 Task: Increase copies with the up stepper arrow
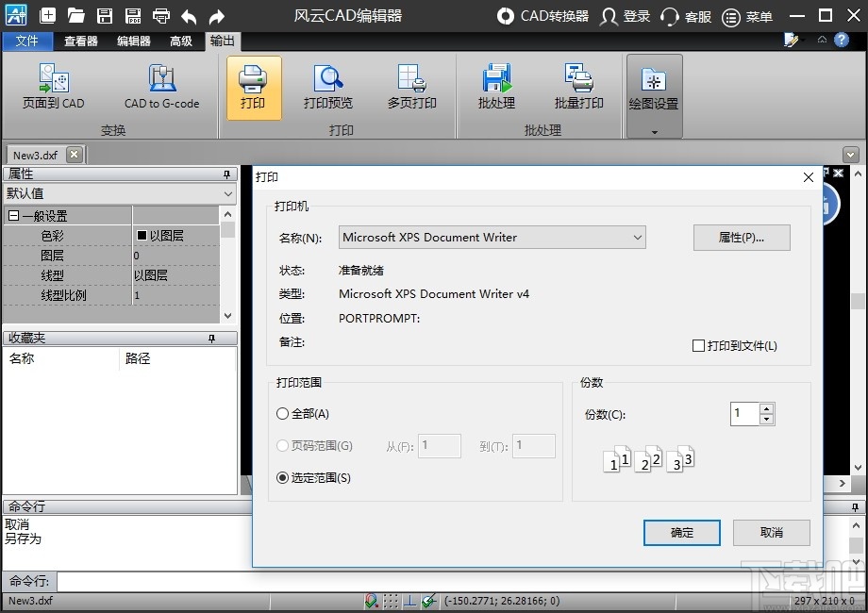point(767,409)
